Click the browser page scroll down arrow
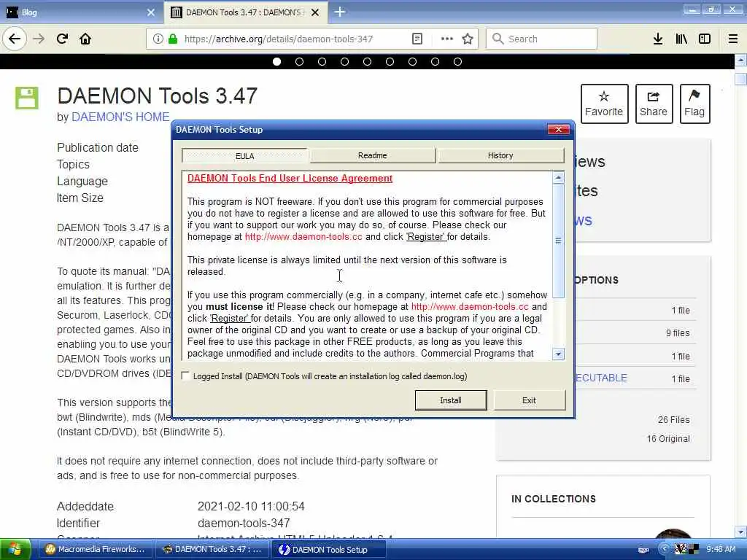 pos(740,531)
